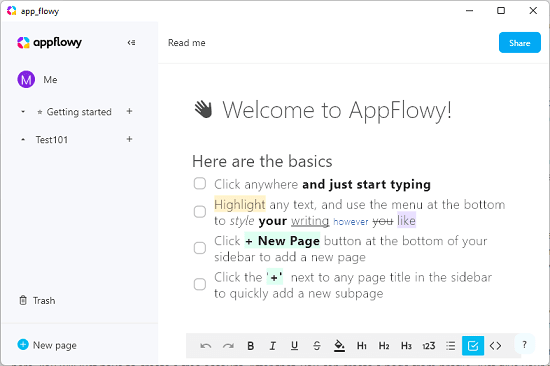Click the Me username label
The image size is (550, 366).
pyautogui.click(x=50, y=80)
